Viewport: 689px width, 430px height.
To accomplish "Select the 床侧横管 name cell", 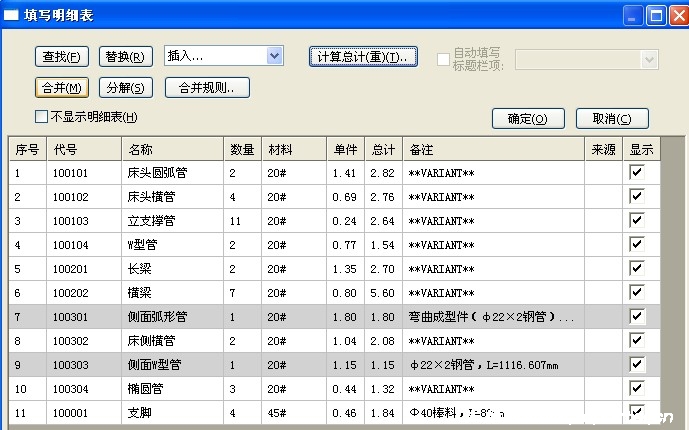I will pyautogui.click(x=173, y=341).
